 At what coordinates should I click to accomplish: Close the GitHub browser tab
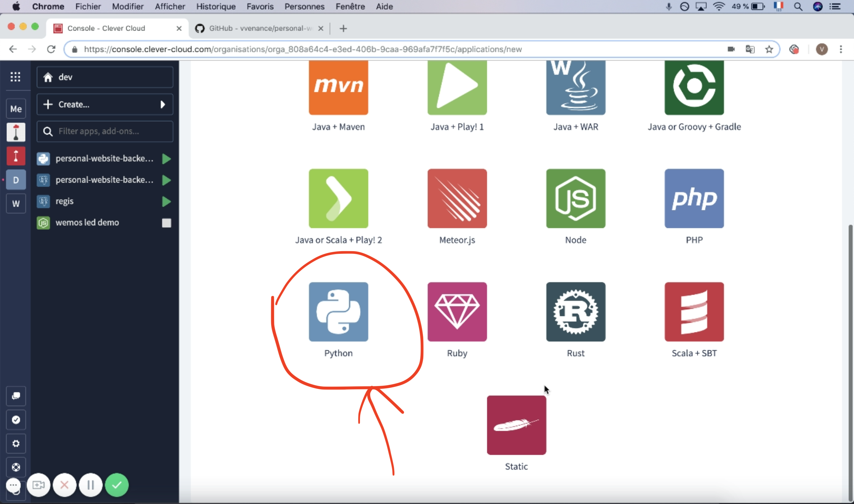pyautogui.click(x=320, y=28)
